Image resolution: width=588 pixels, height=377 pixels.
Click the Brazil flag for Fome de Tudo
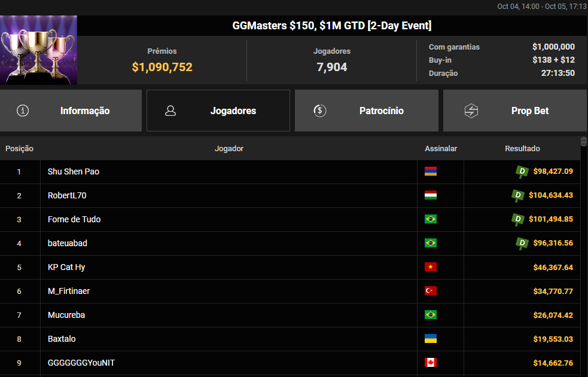click(x=431, y=219)
